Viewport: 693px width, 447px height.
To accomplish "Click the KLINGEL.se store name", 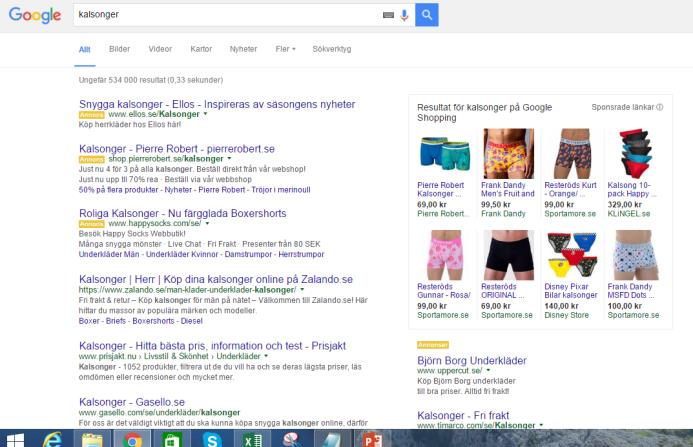I will 628,214.
